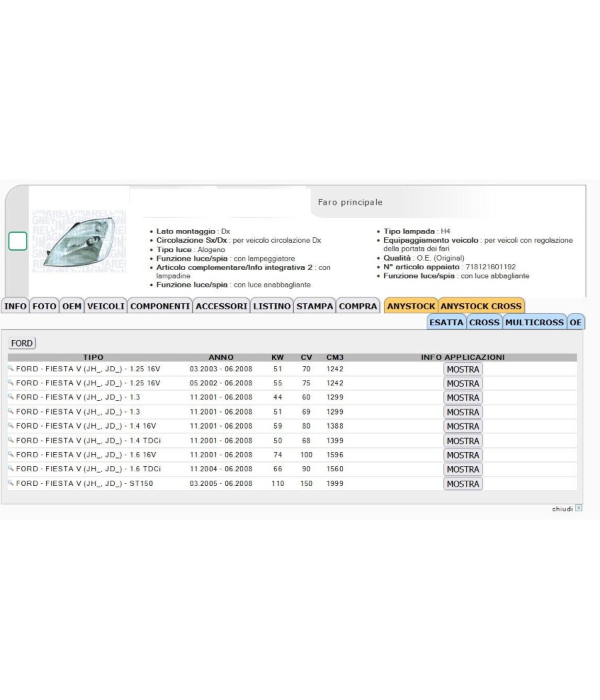
Task: Click magnifier icon for 1.3 44 kW row
Action: [x=11, y=397]
